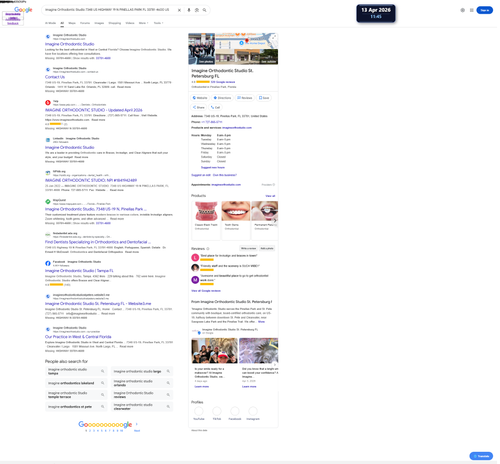500x464 pixels.
Task: Open the More dropdown in search tabs
Action: [143, 23]
